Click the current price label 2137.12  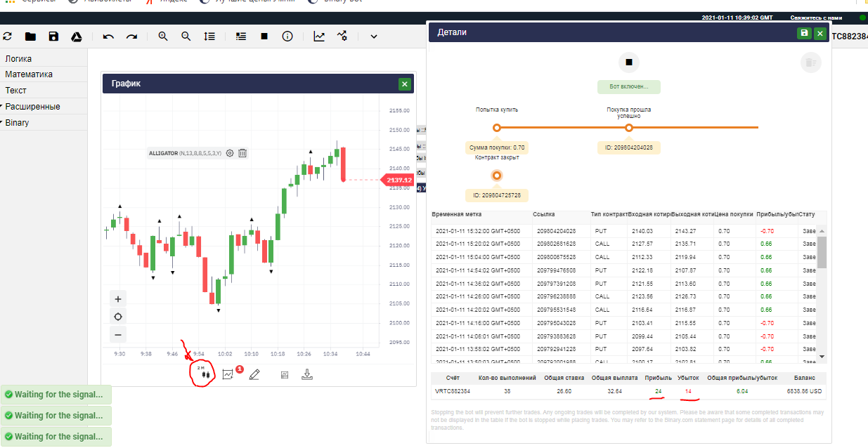click(x=397, y=180)
